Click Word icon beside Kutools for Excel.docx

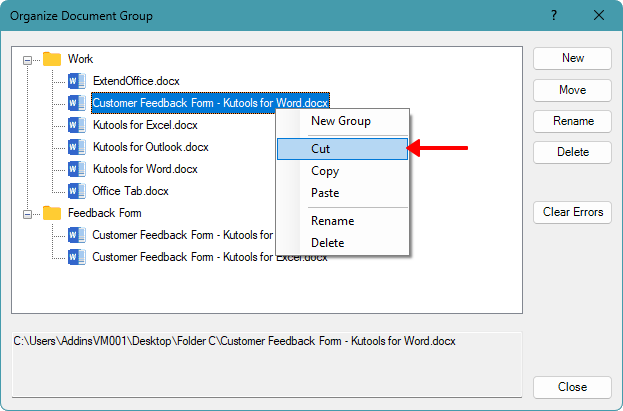click(77, 125)
